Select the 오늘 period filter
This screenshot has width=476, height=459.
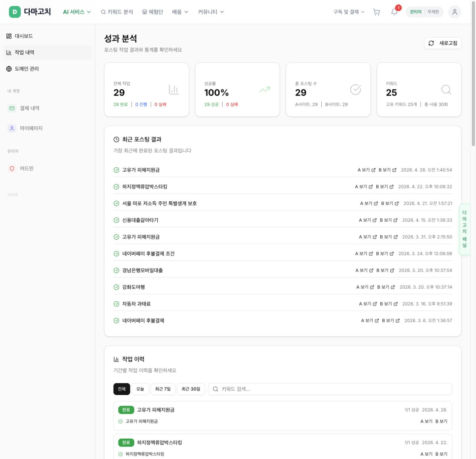click(x=140, y=389)
